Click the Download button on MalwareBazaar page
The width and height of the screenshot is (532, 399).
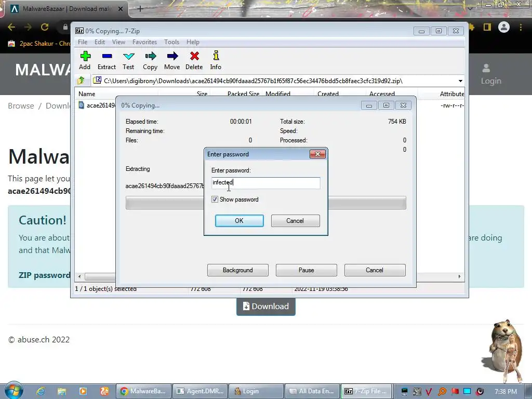click(x=265, y=307)
